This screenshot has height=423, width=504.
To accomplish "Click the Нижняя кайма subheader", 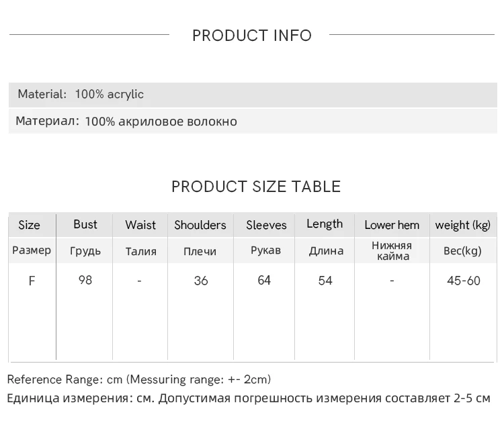I will click(392, 251).
